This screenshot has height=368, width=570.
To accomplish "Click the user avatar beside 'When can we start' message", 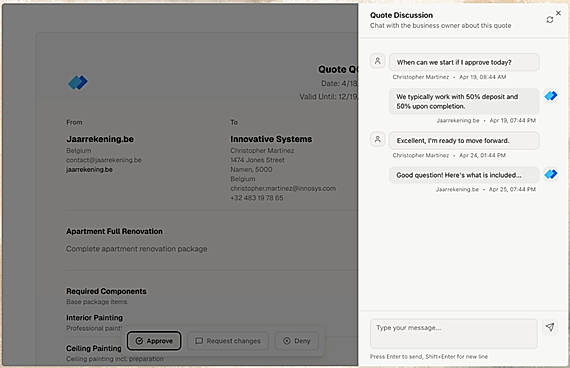I will pos(378,61).
